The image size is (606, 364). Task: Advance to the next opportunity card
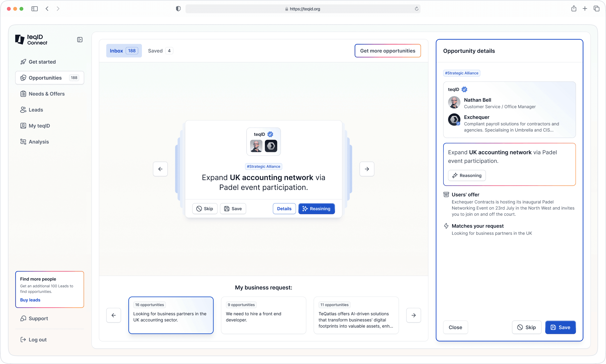366,169
